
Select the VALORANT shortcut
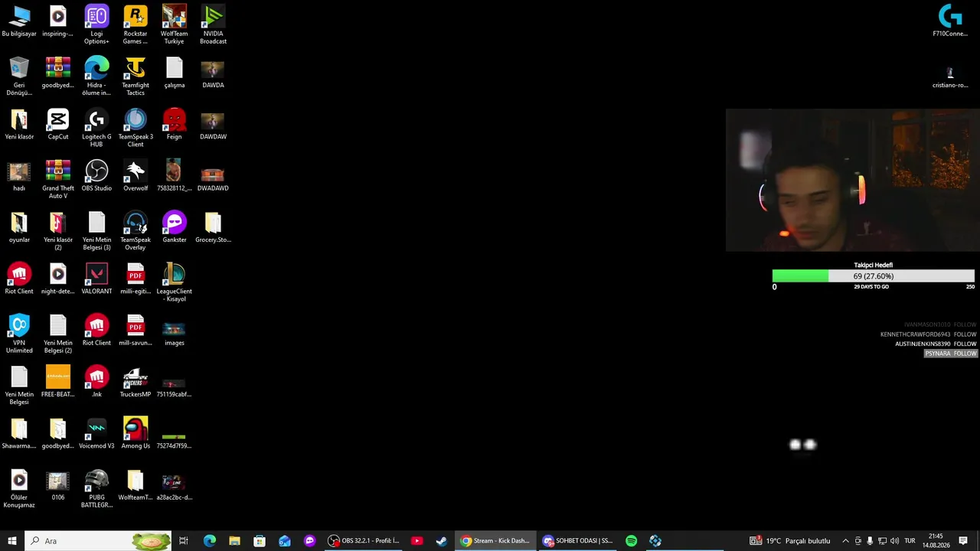(x=96, y=279)
